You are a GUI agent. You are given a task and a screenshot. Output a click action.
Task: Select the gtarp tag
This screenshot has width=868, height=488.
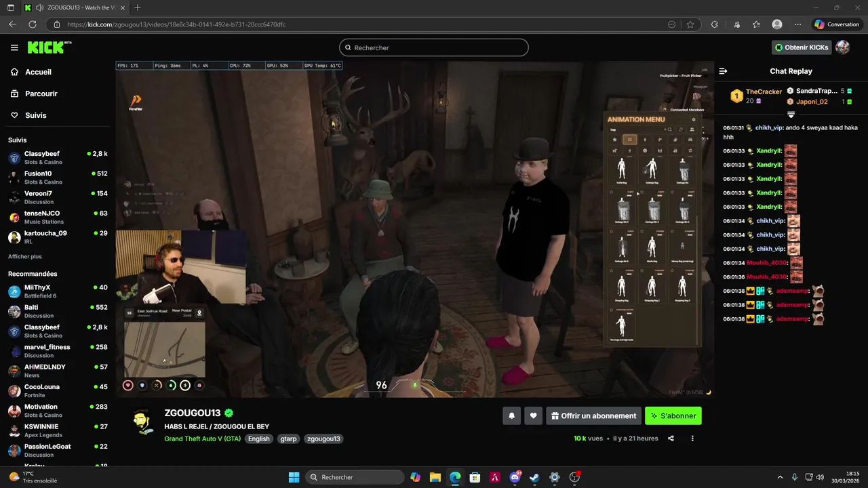288,439
